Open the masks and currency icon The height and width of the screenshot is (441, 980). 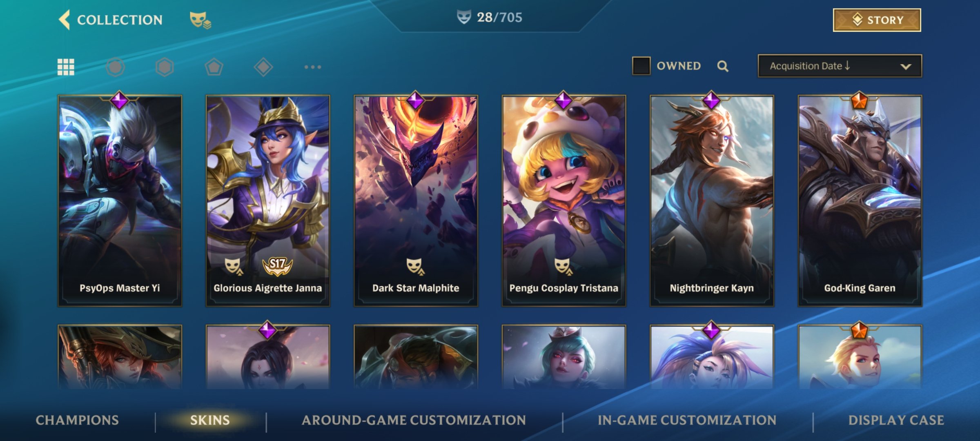[x=200, y=20]
